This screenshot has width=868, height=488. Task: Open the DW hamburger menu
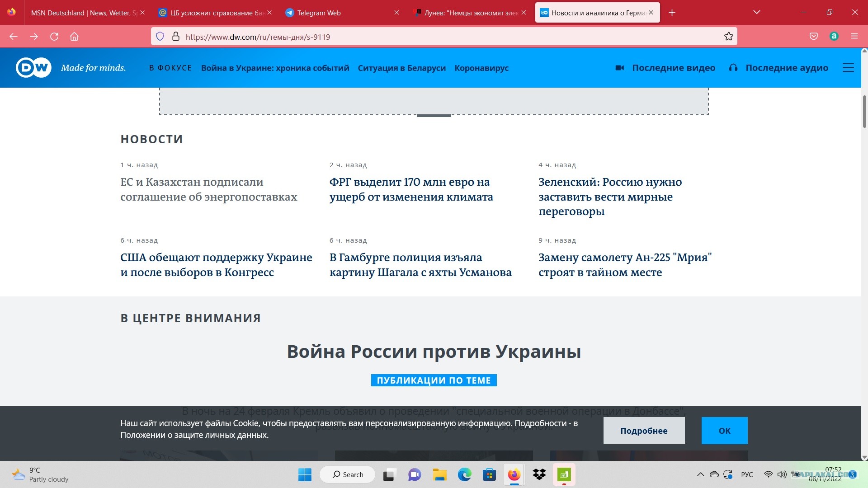(x=848, y=68)
